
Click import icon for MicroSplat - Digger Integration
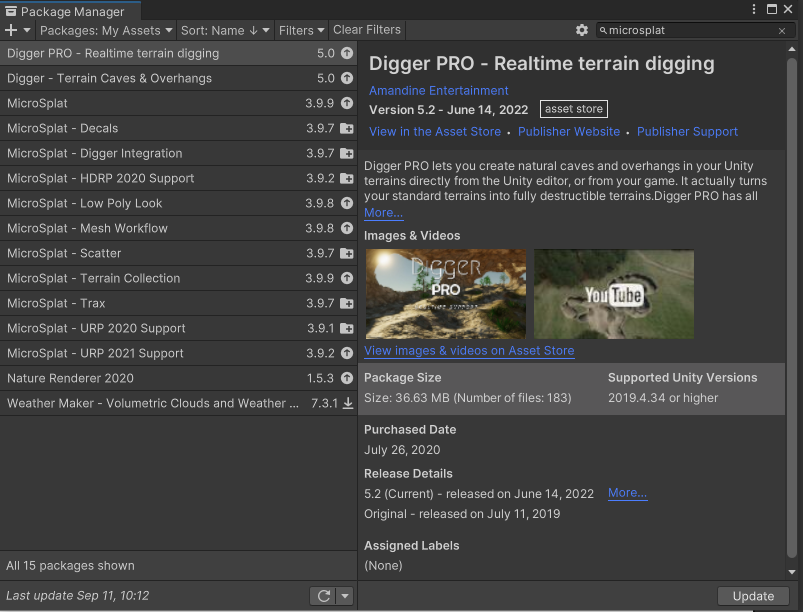pyautogui.click(x=347, y=153)
